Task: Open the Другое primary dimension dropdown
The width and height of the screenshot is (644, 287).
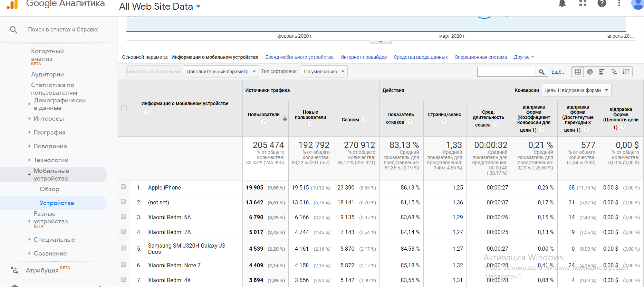Action: [524, 57]
